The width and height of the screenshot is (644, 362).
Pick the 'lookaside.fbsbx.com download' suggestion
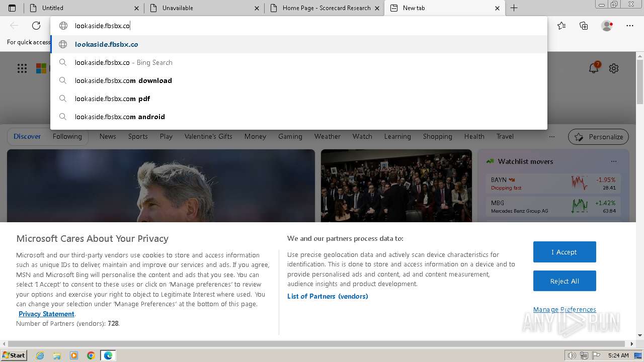pos(299,80)
